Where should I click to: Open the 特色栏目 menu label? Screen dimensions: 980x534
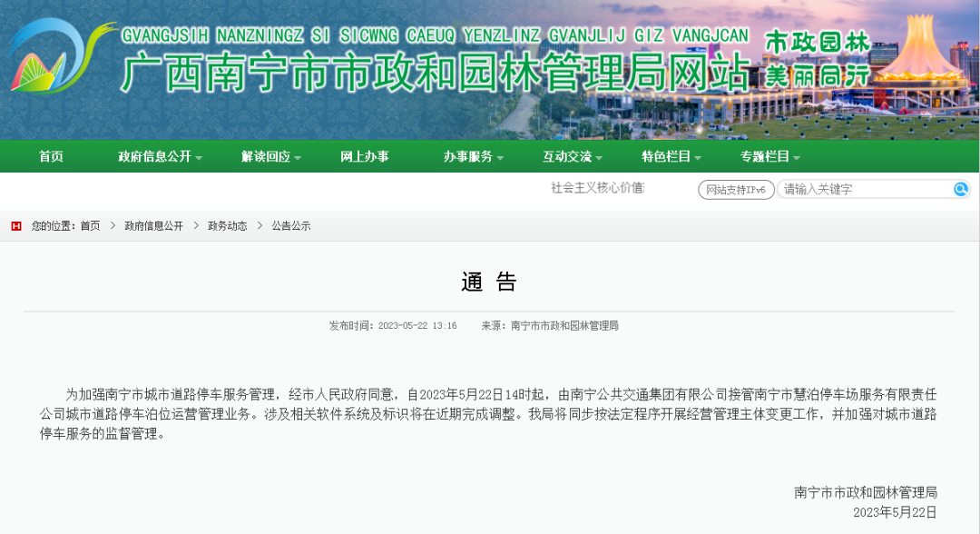pyautogui.click(x=666, y=156)
